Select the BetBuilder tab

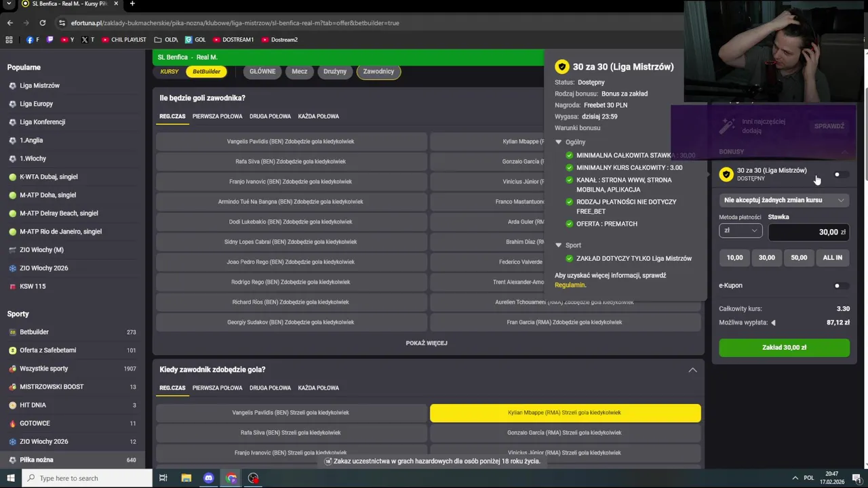coord(206,71)
